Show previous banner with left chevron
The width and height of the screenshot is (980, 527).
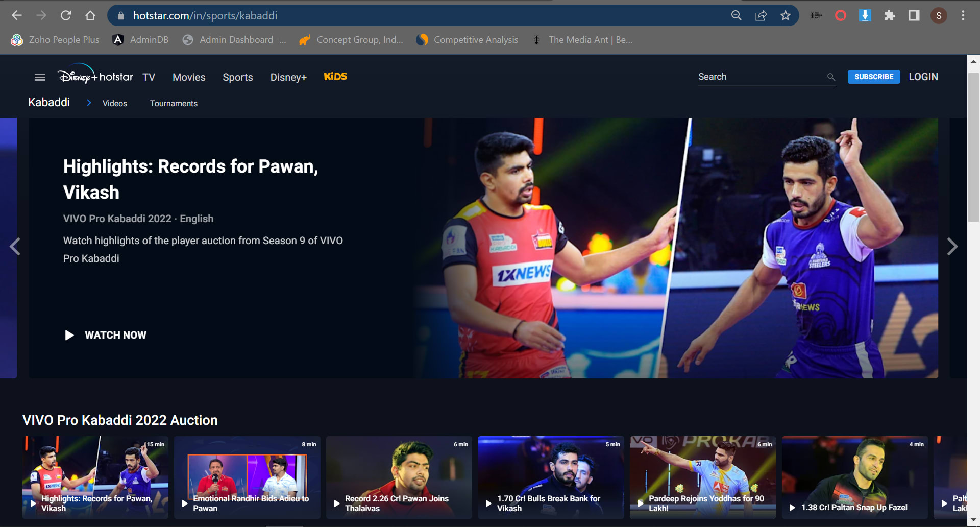tap(15, 247)
